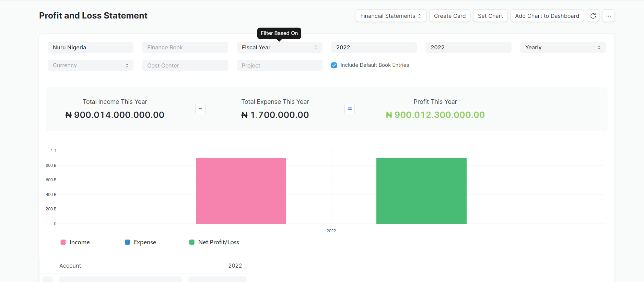The width and height of the screenshot is (644, 282).
Task: Click the pink Income bar in chart
Action: tap(241, 191)
